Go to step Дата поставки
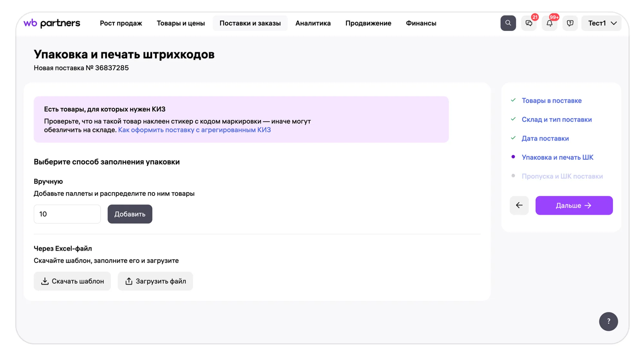Screen dimensions: 644x356 click(545, 139)
